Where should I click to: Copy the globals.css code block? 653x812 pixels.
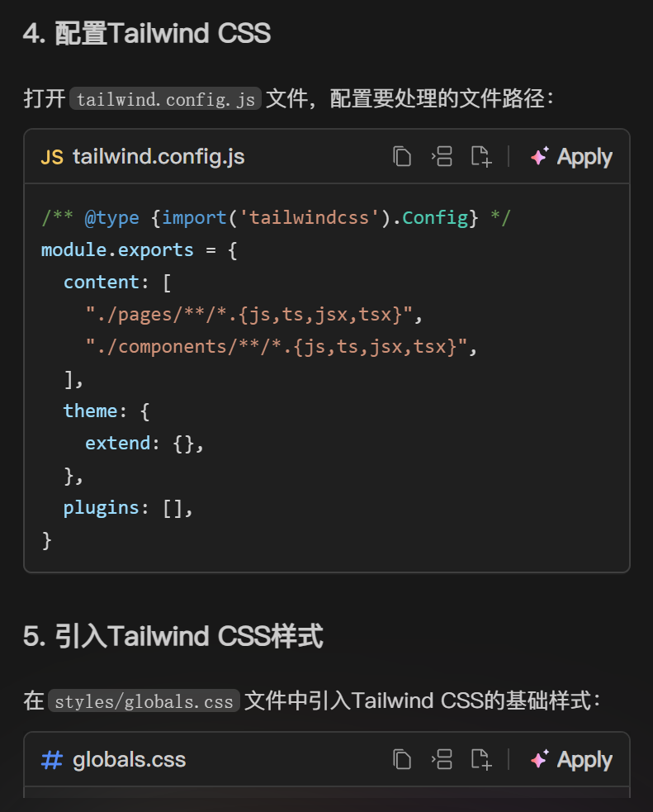(x=402, y=759)
